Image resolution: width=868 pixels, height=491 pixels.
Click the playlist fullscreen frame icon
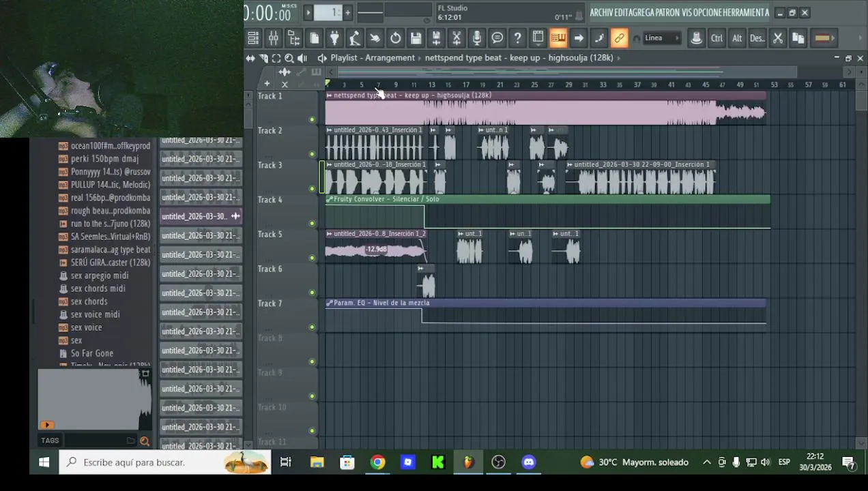click(276, 58)
